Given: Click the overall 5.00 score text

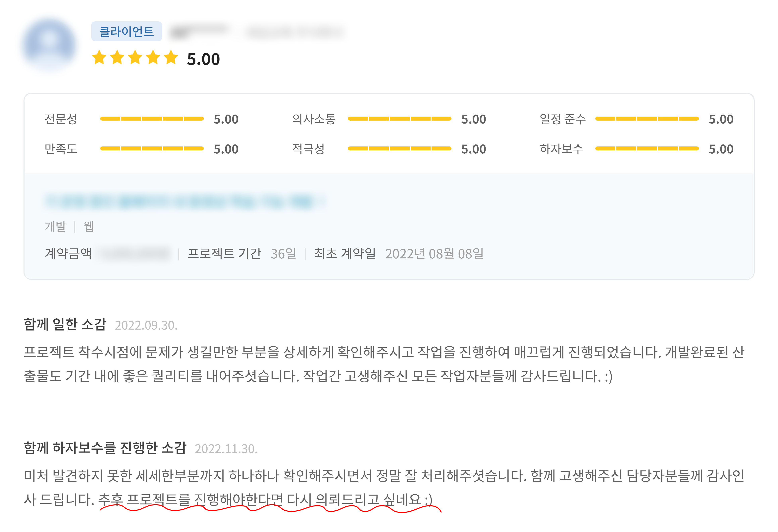Looking at the screenshot, I should (x=203, y=59).
